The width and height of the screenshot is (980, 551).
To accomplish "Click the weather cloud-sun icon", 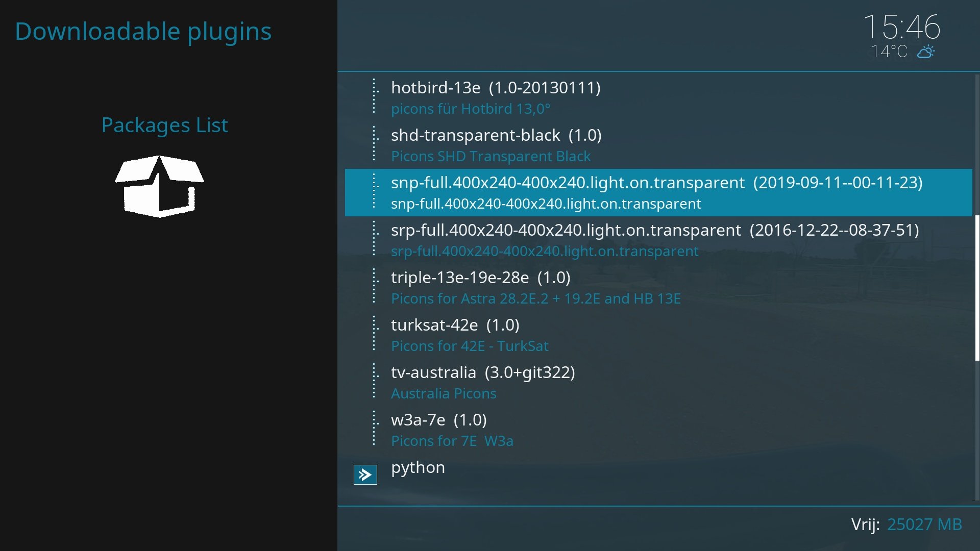I will pyautogui.click(x=926, y=52).
